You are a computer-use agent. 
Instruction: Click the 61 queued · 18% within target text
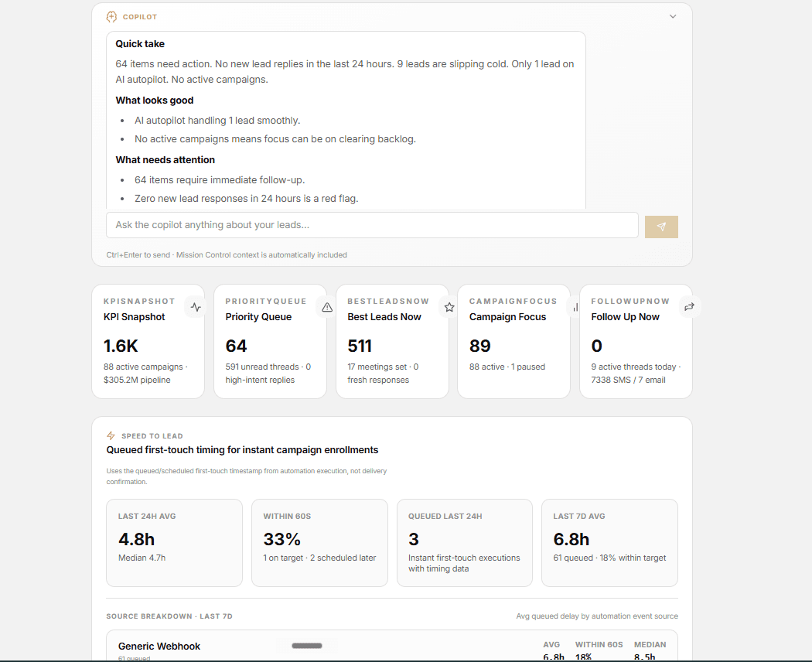[609, 558]
